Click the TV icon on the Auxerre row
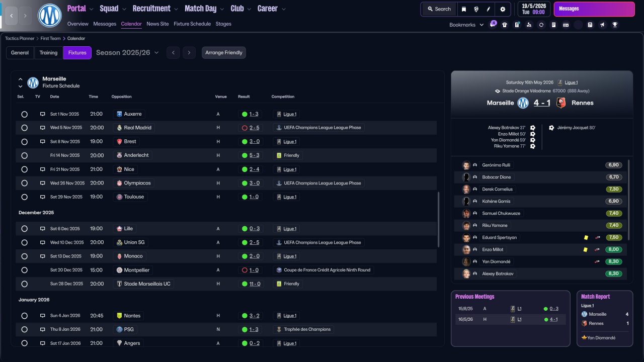 click(x=43, y=114)
